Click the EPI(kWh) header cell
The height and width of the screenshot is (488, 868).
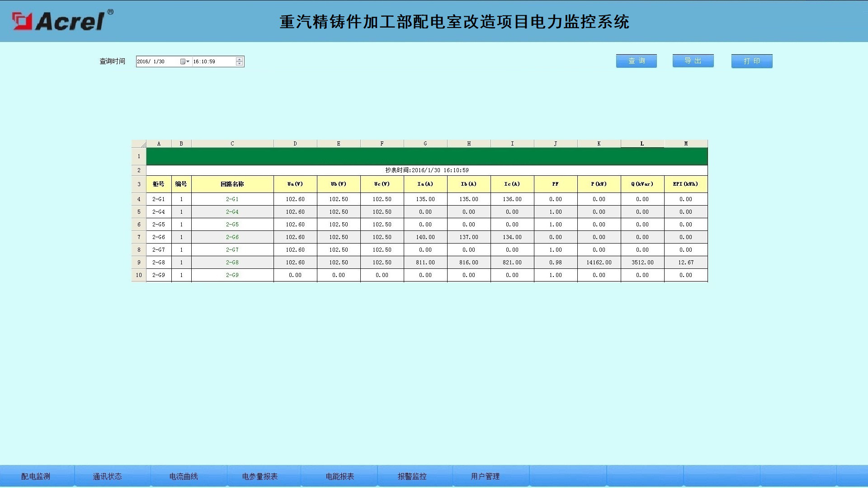[686, 184]
